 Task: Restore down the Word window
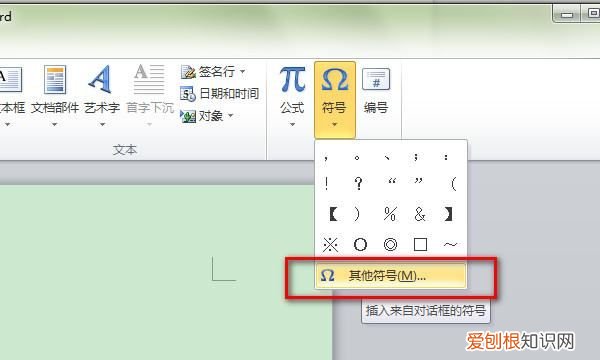click(590, 14)
